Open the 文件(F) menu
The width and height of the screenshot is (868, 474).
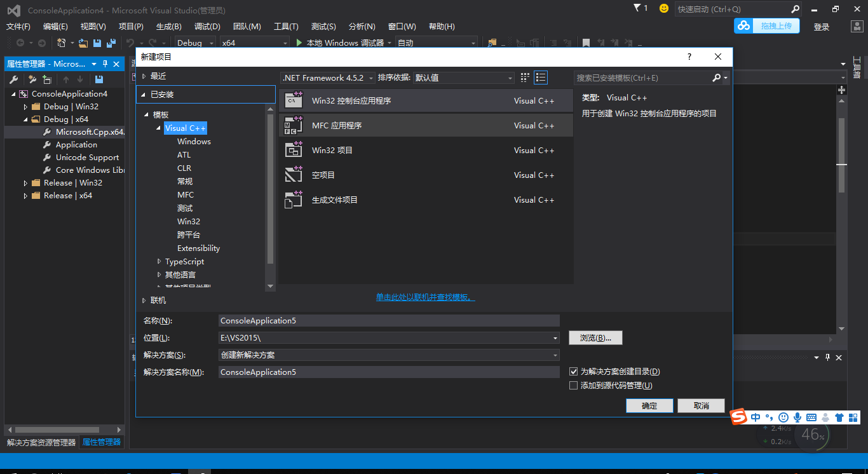click(x=18, y=26)
